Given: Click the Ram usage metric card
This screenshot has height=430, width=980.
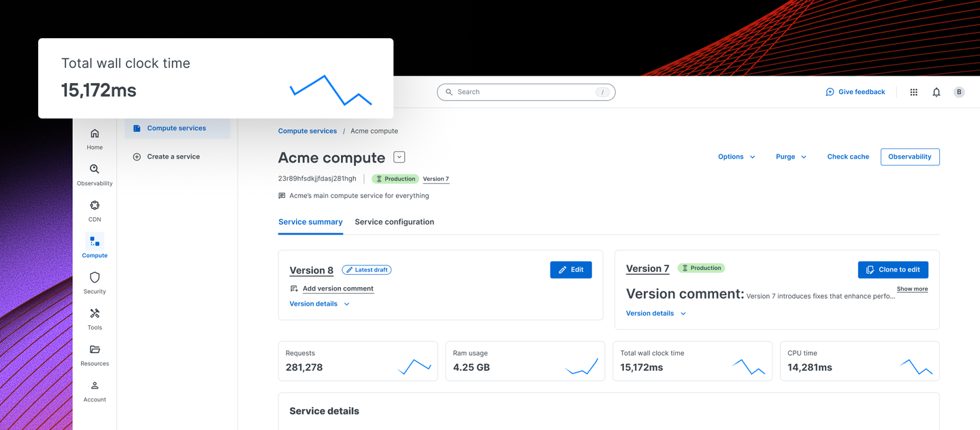Looking at the screenshot, I should [x=525, y=361].
